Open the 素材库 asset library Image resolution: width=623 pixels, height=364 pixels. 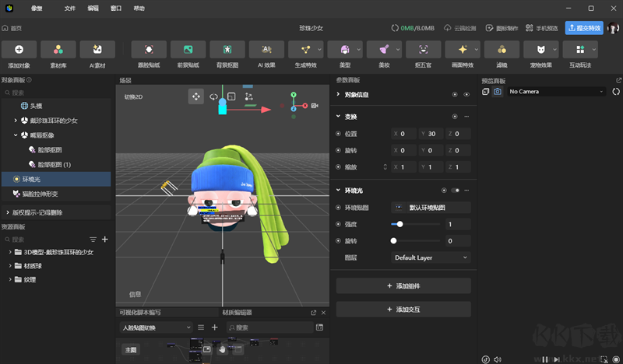(x=58, y=50)
